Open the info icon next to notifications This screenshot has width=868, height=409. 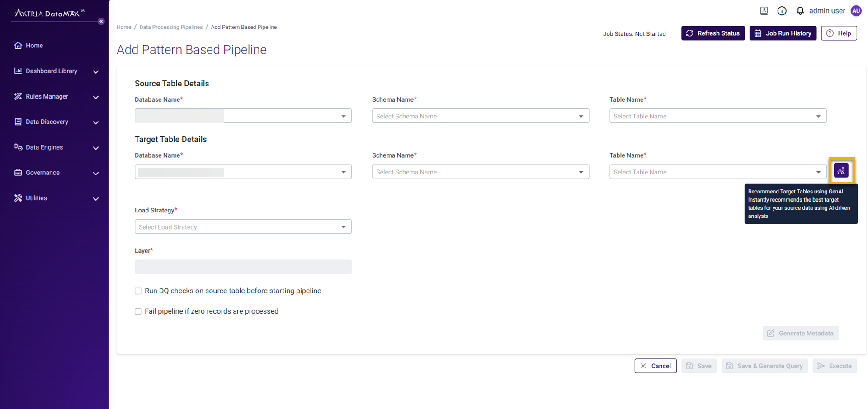point(782,10)
